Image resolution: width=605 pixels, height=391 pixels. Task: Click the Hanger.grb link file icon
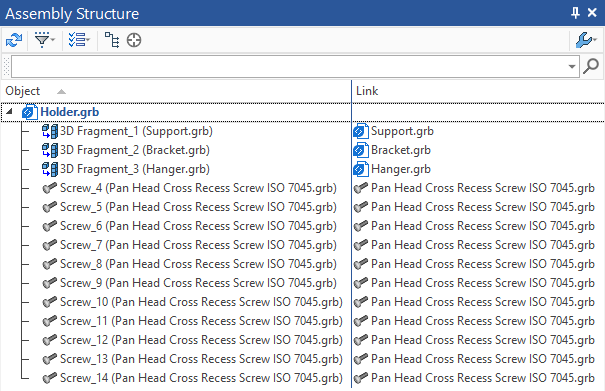tap(361, 169)
